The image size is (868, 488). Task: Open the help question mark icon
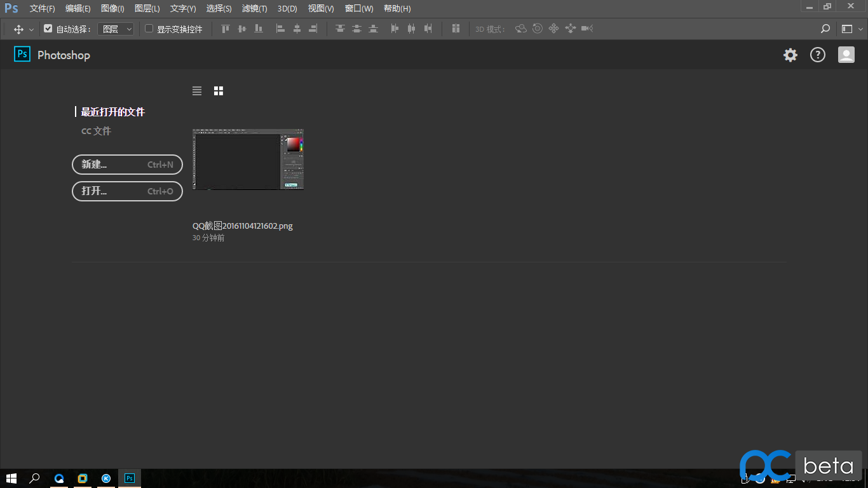818,55
